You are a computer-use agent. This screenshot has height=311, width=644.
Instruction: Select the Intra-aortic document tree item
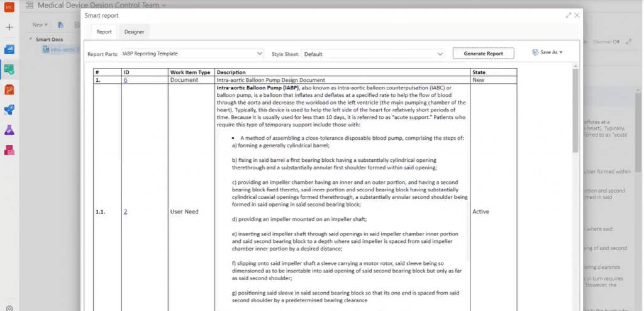click(62, 49)
